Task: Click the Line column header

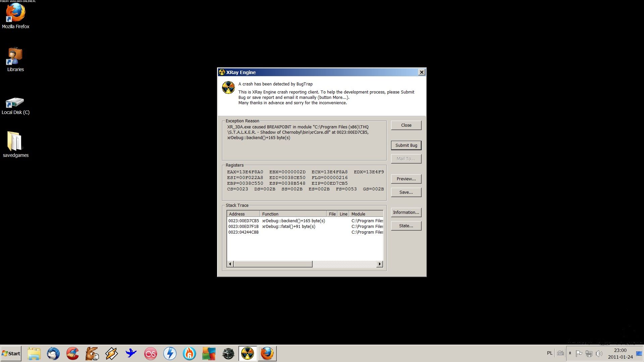Action: tap(343, 214)
